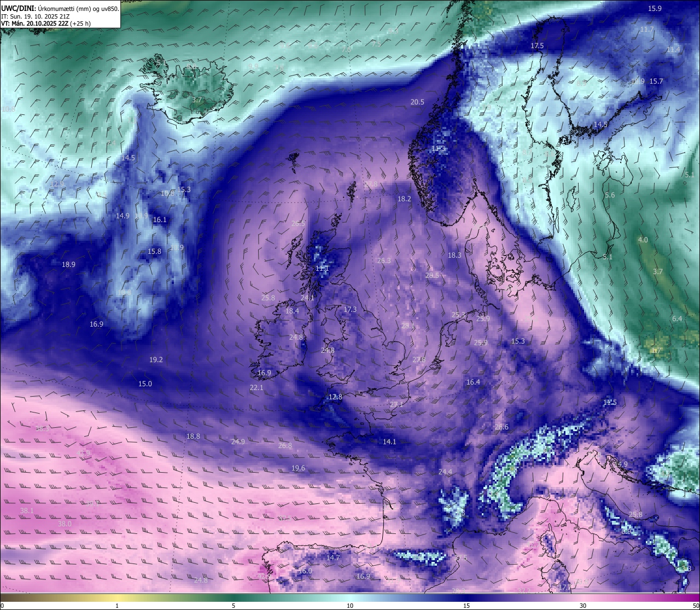Click the 0 tick on the color scale
700x610 pixels.
(x=2, y=606)
